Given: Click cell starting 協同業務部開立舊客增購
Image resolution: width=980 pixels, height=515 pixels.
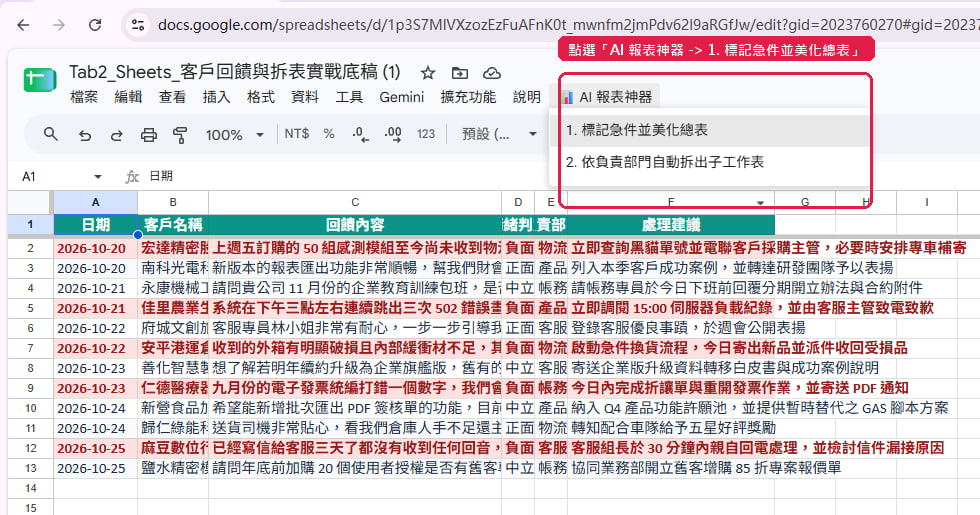Looking at the screenshot, I should (671, 468).
